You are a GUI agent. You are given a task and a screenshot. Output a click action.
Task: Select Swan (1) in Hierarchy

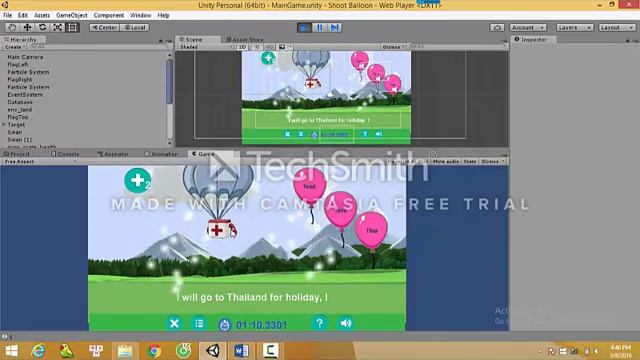coord(20,140)
